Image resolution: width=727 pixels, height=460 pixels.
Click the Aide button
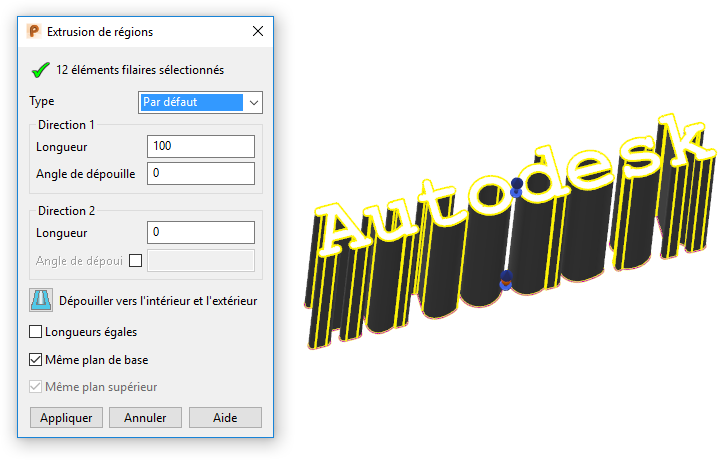coord(225,417)
